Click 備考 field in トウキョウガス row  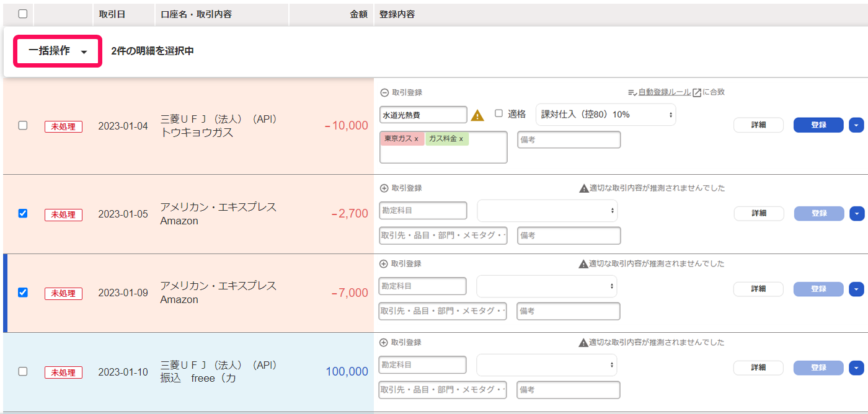tap(569, 140)
